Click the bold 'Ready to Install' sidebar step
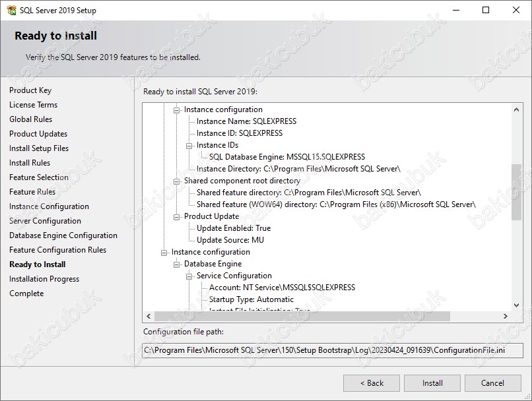The width and height of the screenshot is (532, 401). (38, 264)
